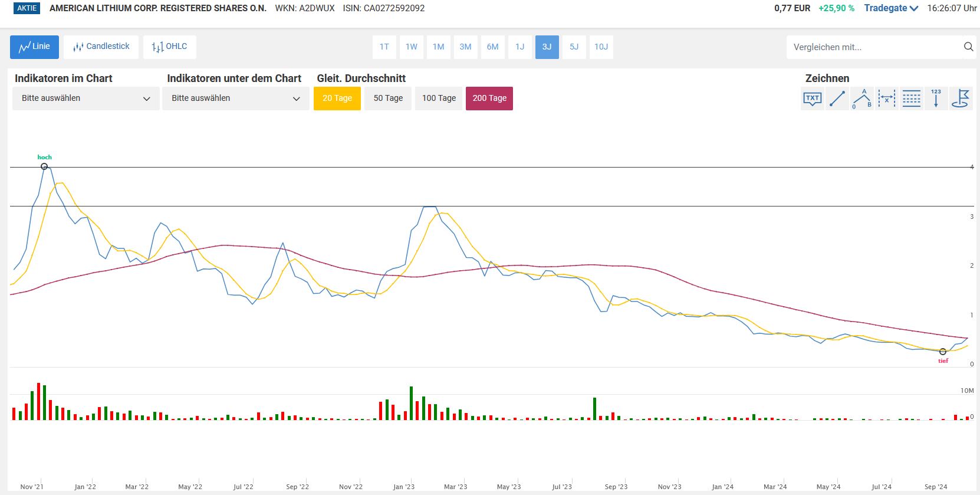
Task: Switch to the 1M time range
Action: click(x=438, y=47)
